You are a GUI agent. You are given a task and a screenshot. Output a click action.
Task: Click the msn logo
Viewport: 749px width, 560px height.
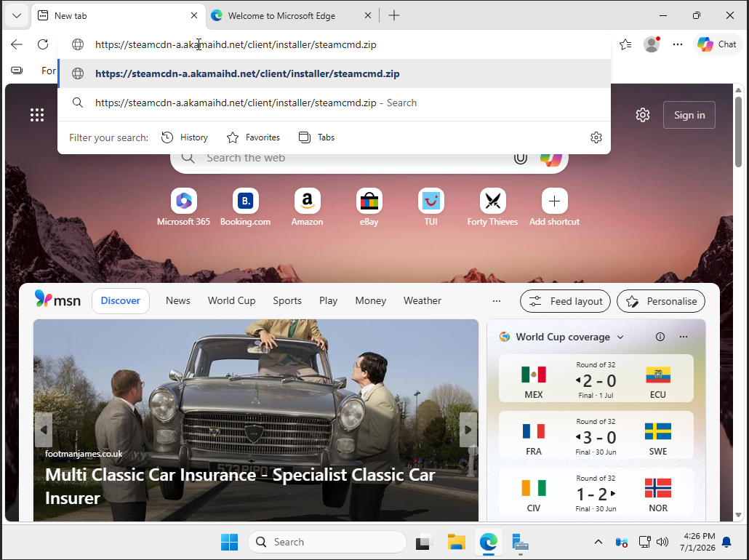click(57, 300)
